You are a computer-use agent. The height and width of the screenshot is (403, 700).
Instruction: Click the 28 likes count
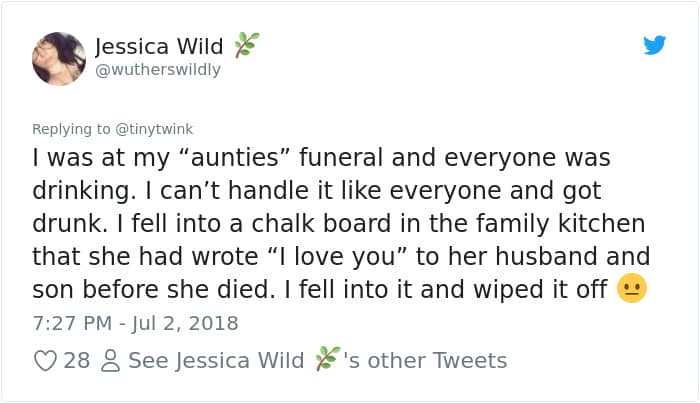(77, 361)
